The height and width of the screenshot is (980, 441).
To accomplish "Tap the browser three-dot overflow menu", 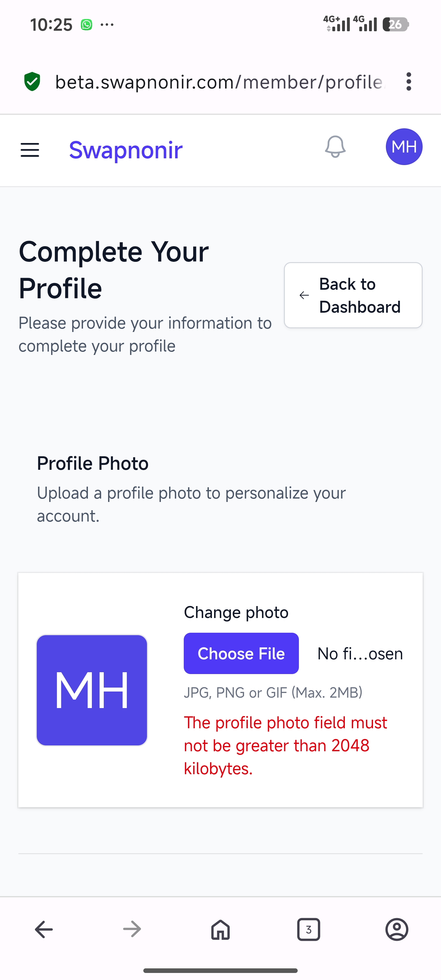I will tap(408, 82).
